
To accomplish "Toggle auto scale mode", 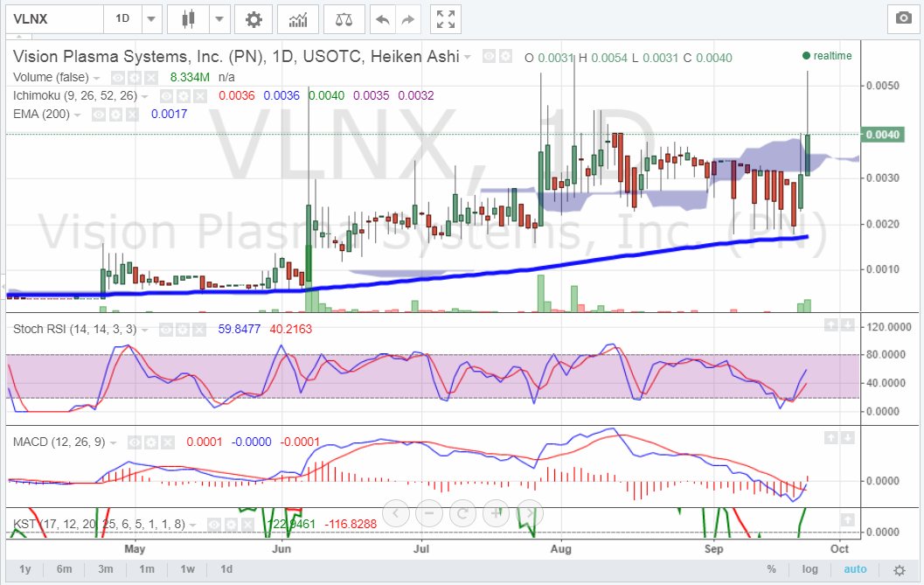I will pos(855,569).
